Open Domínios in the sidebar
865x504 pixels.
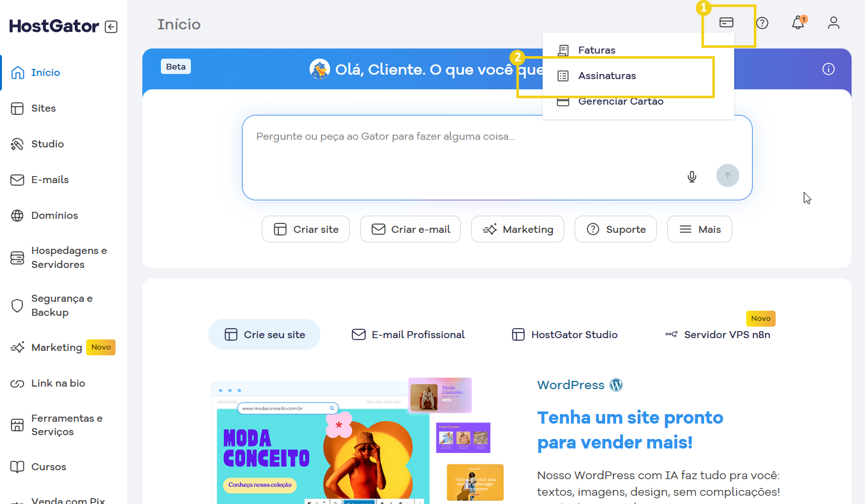click(x=54, y=216)
